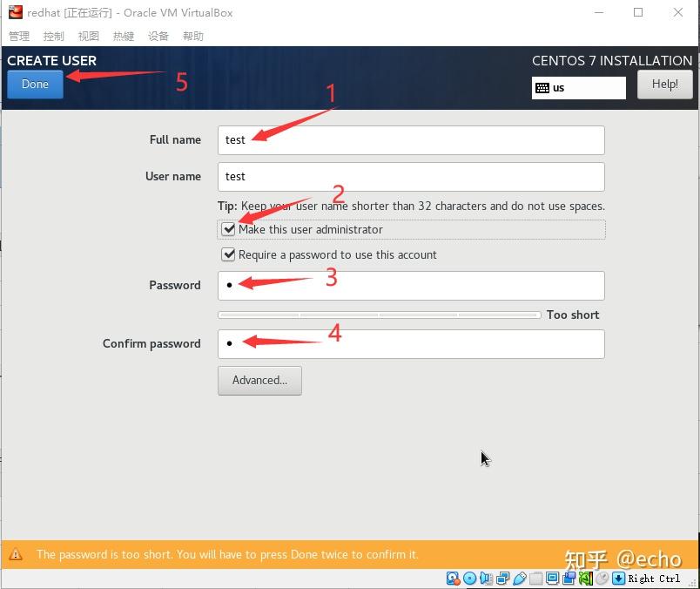Click inside the Confirm password field

click(410, 343)
